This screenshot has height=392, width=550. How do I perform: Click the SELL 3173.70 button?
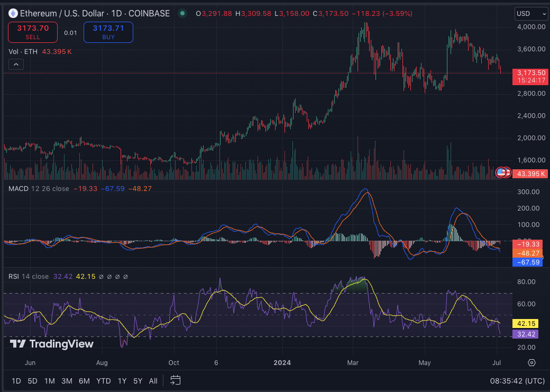click(33, 32)
